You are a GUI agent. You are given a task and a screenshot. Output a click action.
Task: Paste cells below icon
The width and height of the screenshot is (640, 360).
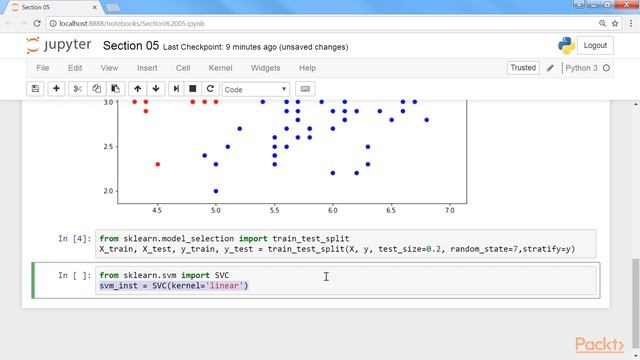[116, 89]
